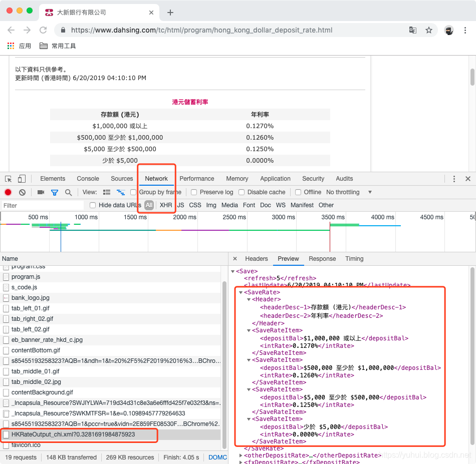Screen dimensions: 476x464
Task: Toggle the device toolbar
Action: point(22,179)
